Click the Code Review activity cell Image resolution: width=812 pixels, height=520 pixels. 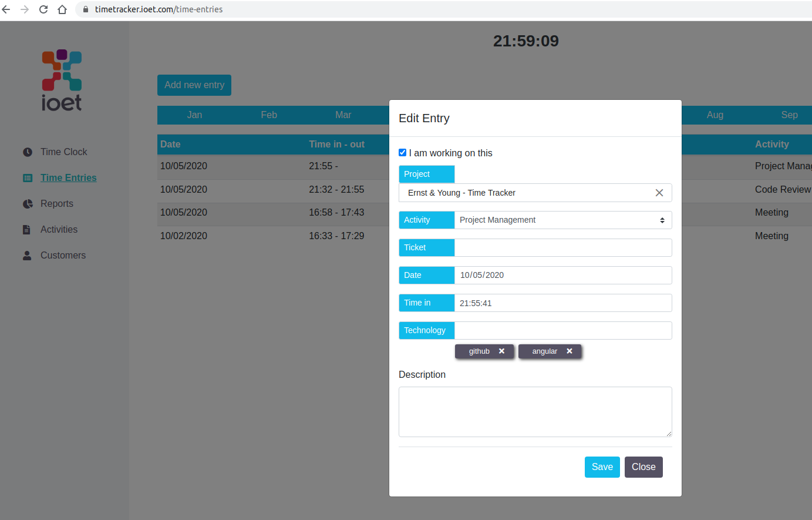(x=783, y=190)
